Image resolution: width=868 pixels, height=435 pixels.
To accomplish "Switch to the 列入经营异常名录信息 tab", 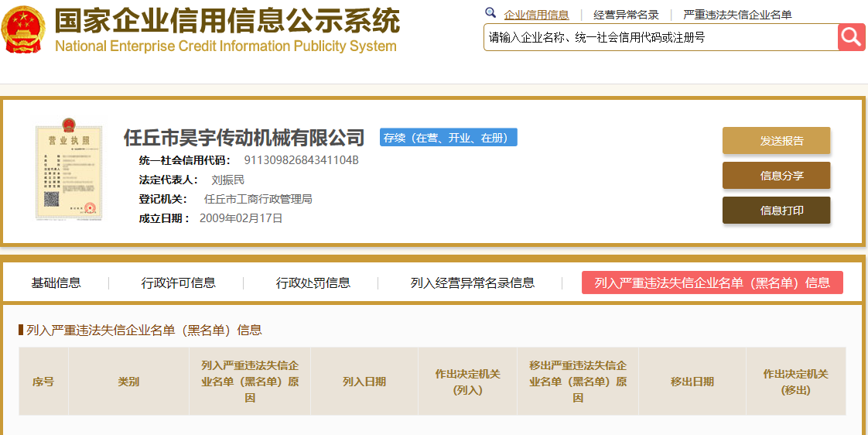I will [473, 283].
